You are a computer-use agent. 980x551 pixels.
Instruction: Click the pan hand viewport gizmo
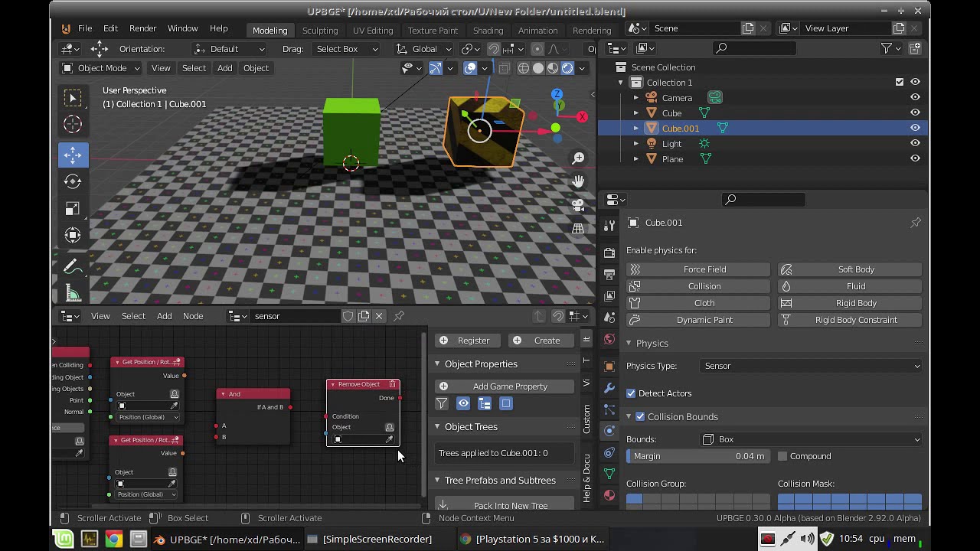[578, 181]
